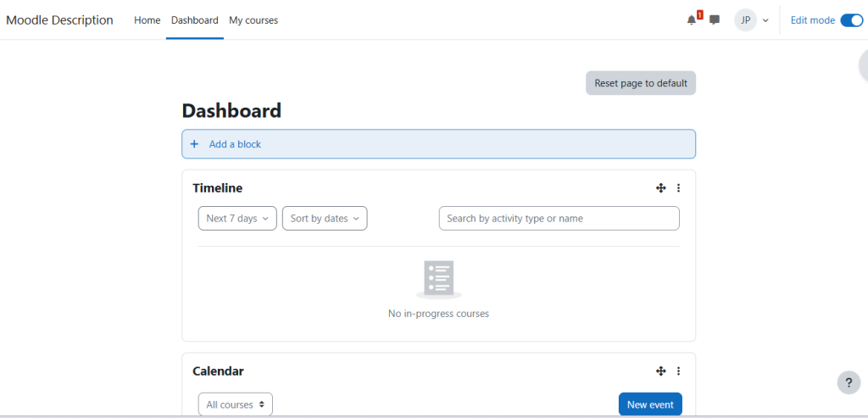
Task: Go to the Home tab
Action: click(147, 20)
